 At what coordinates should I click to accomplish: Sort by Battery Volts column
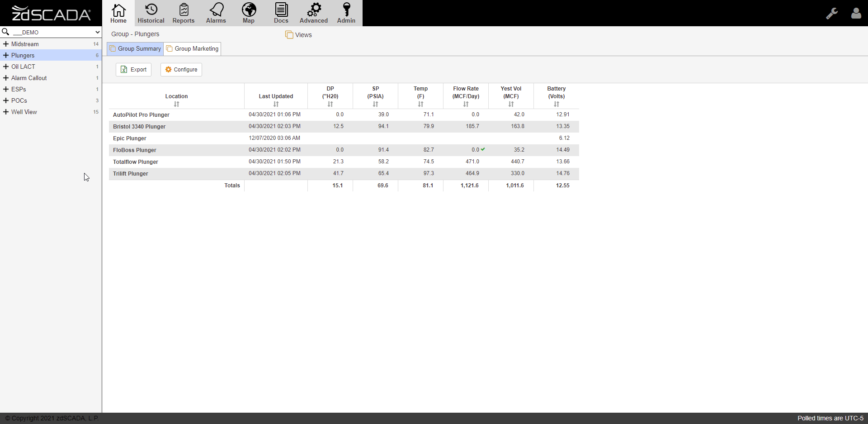click(556, 104)
